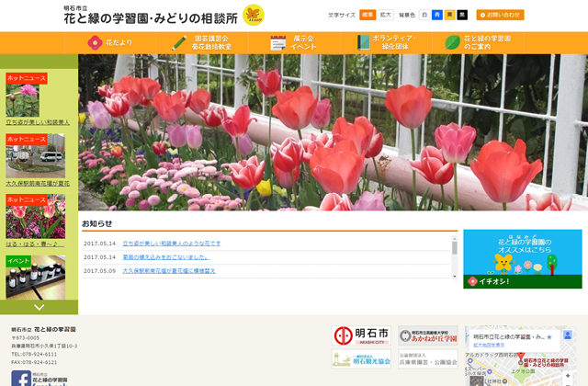
Task: Open sidebar link 大久保駅前南花壇が夏花
Action: click(x=38, y=184)
